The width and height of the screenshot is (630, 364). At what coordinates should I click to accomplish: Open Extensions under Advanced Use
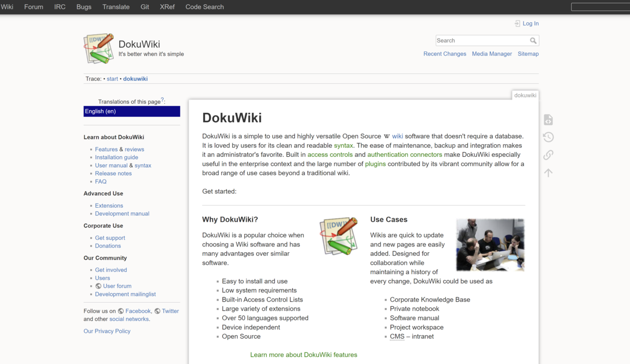pyautogui.click(x=109, y=206)
